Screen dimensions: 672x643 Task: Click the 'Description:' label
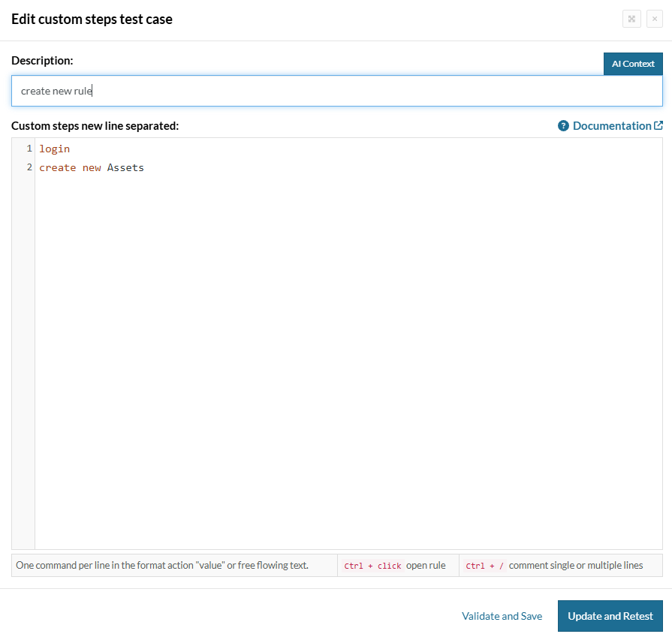[x=42, y=60]
